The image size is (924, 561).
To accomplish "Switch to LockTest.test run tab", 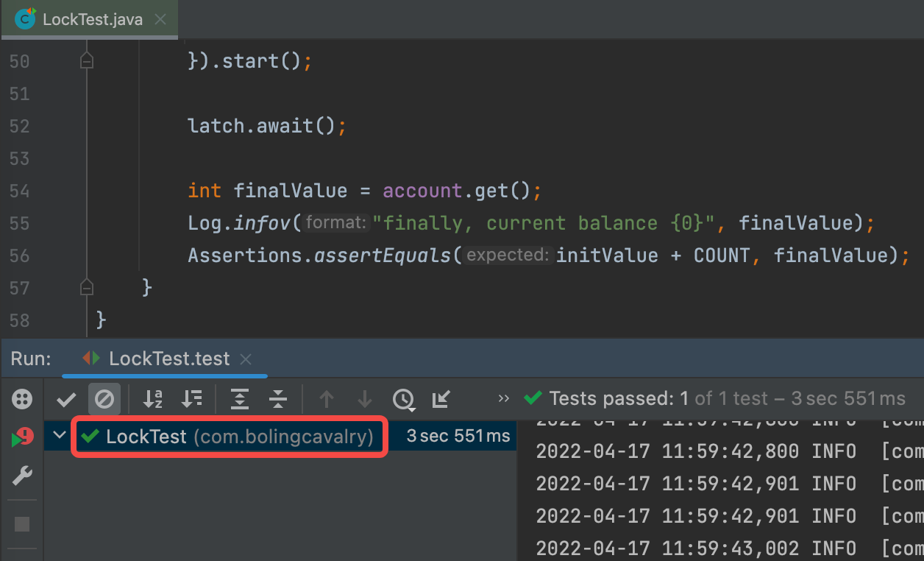I will pos(169,359).
